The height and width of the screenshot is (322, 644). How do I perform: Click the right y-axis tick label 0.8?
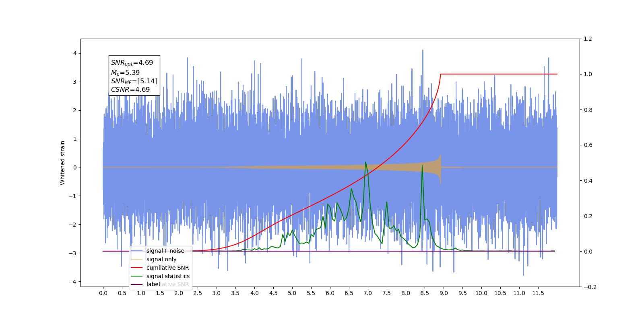point(588,110)
